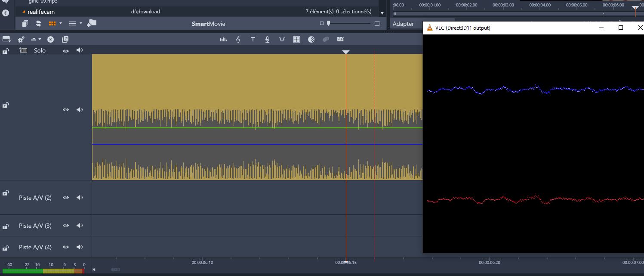Open the audio mixer tool

click(223, 39)
